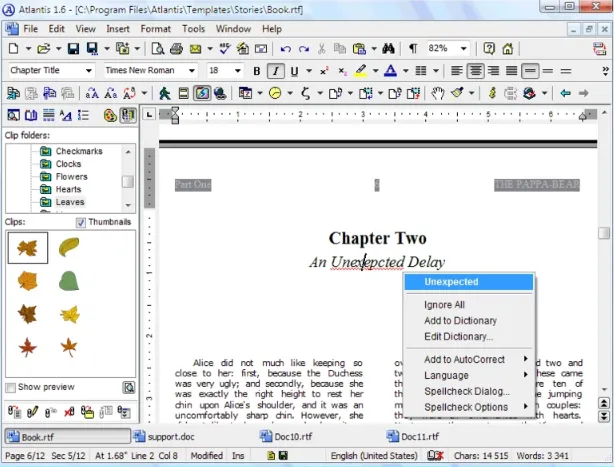The height and width of the screenshot is (467, 614).
Task: Run the spellcheck ABC icon
Action: [224, 49]
